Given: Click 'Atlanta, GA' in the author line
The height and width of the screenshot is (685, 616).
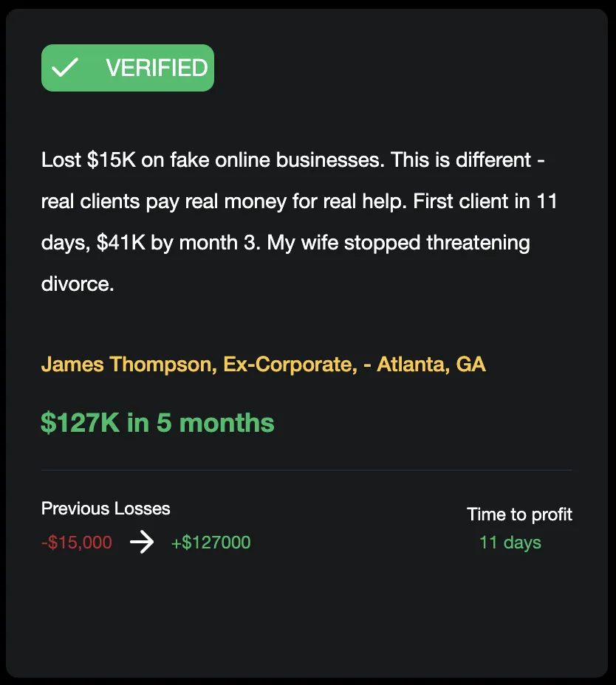Looking at the screenshot, I should click(431, 365).
